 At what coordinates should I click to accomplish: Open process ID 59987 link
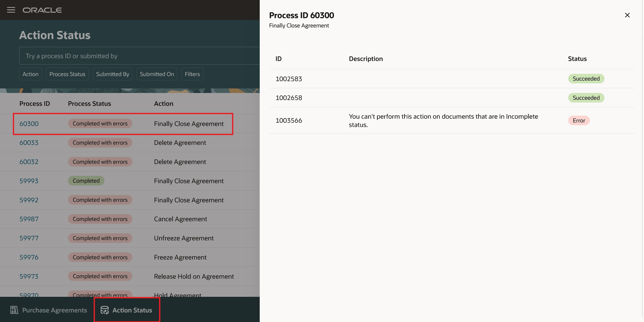pyautogui.click(x=29, y=219)
